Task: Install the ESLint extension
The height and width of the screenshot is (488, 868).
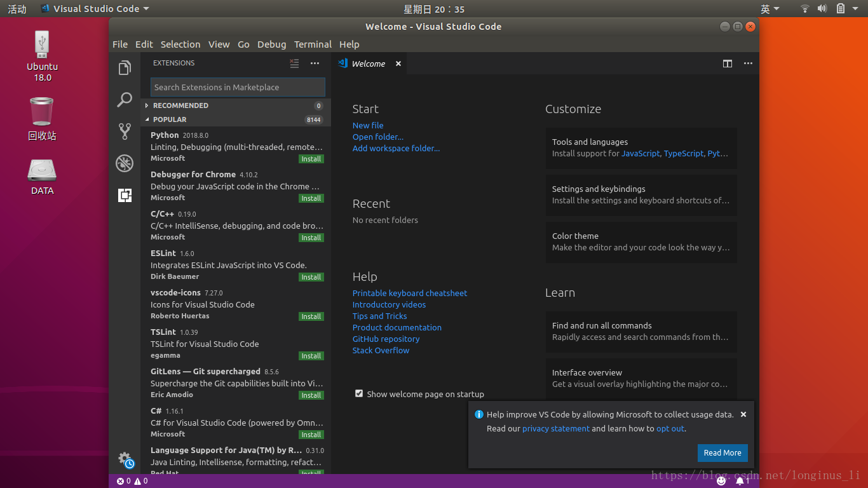Action: 311,277
